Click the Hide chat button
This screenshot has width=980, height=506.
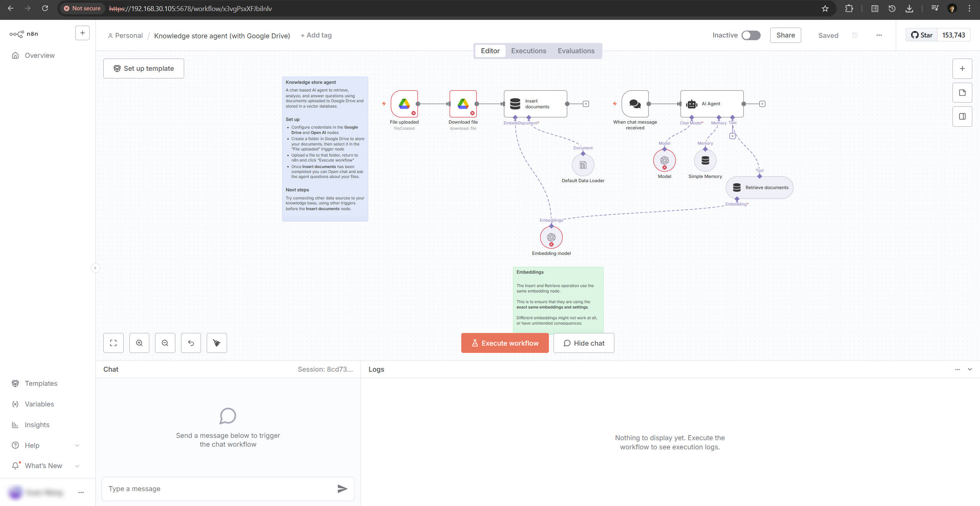point(583,343)
